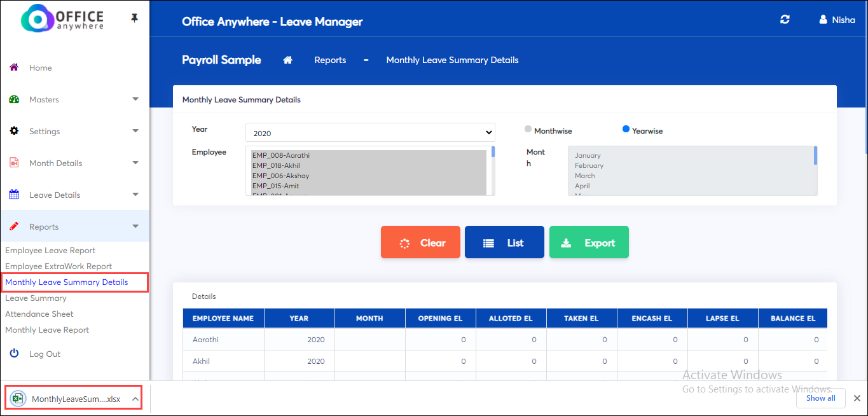Close the downloads bar with X
Screen dimensions: 868x416
[x=857, y=398]
